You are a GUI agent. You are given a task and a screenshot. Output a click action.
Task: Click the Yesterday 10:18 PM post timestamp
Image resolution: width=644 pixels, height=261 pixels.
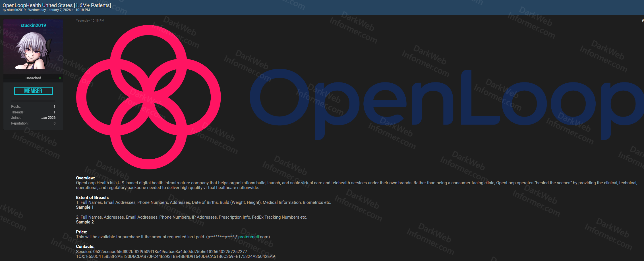pyautogui.click(x=90, y=21)
